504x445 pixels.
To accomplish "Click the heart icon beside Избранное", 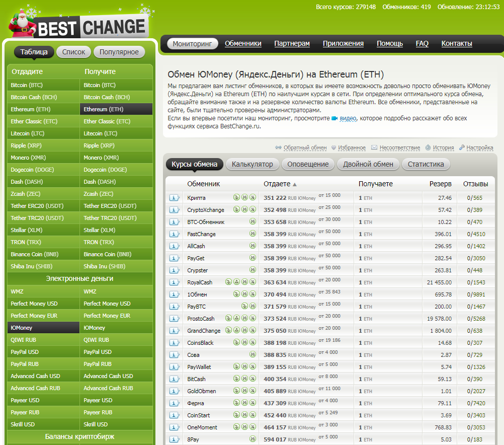I will (333, 147).
